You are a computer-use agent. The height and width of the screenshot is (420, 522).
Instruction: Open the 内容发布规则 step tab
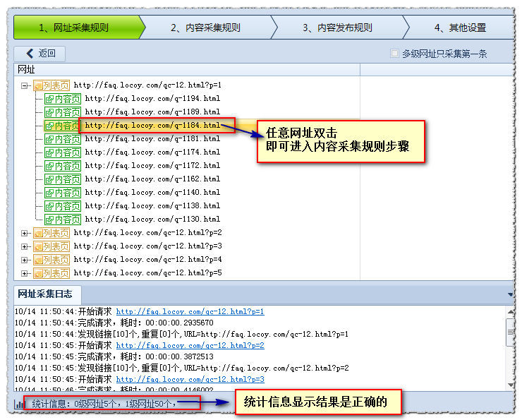coord(337,28)
